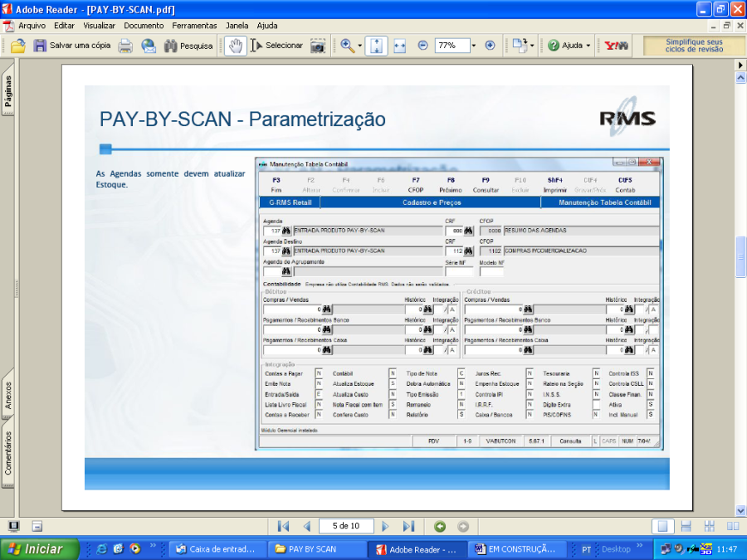
Task: Go to previous page arrow
Action: [307, 526]
